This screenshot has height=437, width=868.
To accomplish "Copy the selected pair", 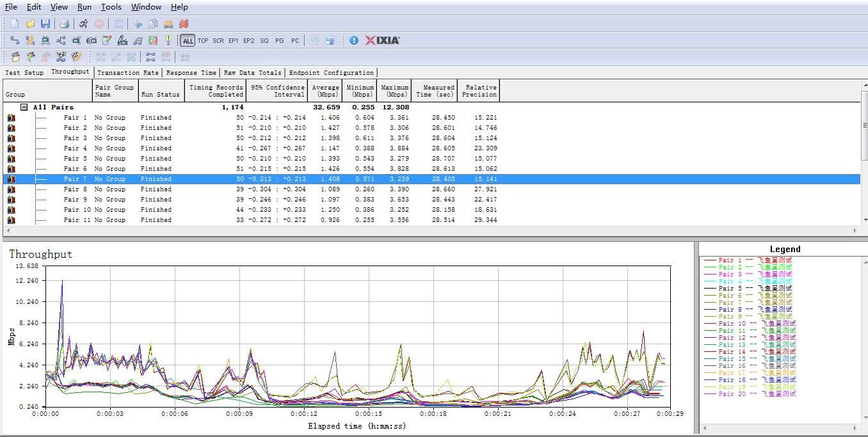I will (x=153, y=24).
